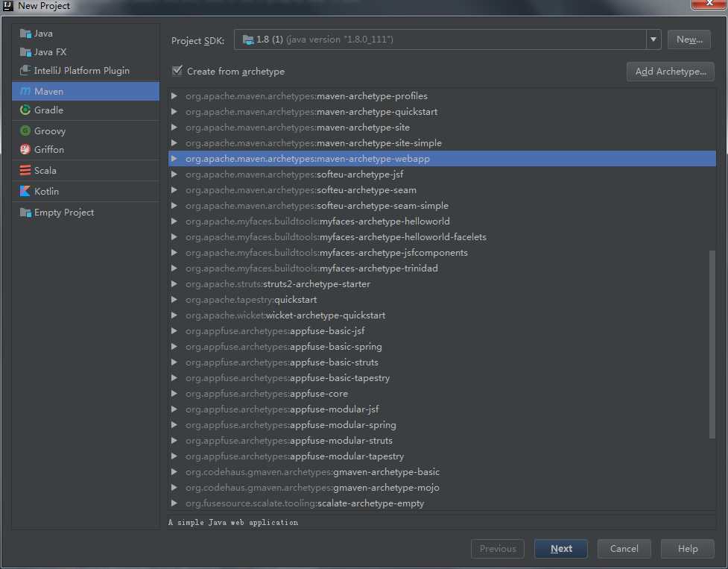Select appfuse-modular-jsf archetype row
Image resolution: width=728 pixels, height=569 pixels.
coord(442,409)
